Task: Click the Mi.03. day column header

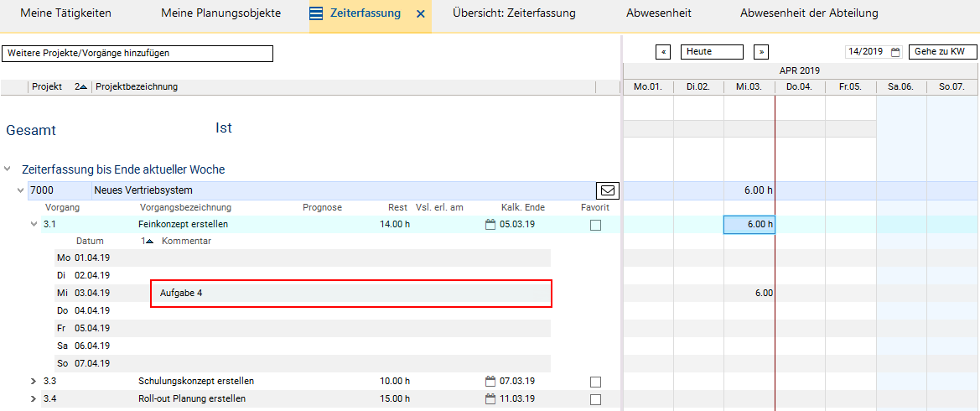Action: pos(749,87)
